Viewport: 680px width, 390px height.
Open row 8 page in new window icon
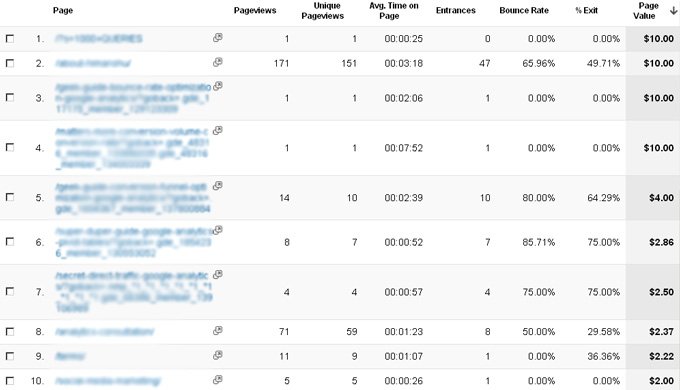218,331
